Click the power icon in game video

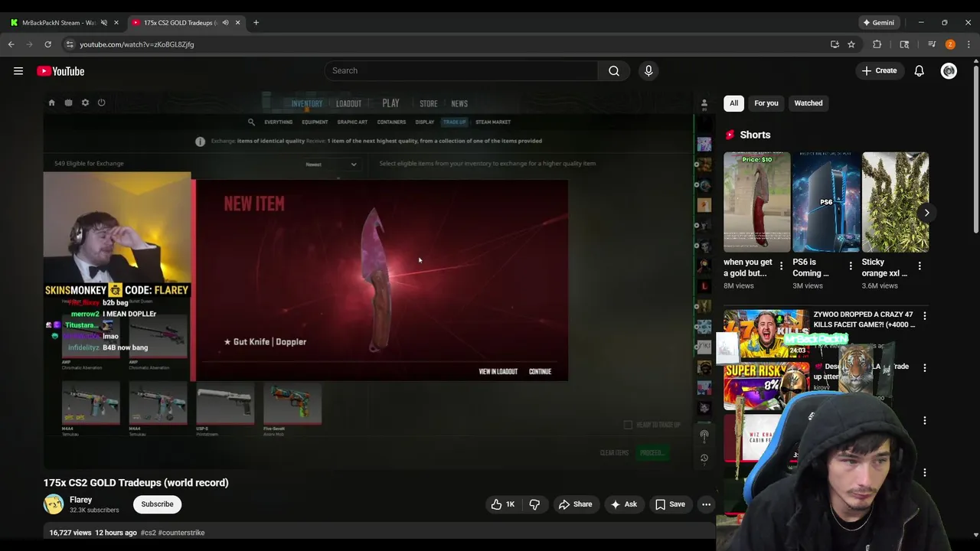[x=101, y=103]
